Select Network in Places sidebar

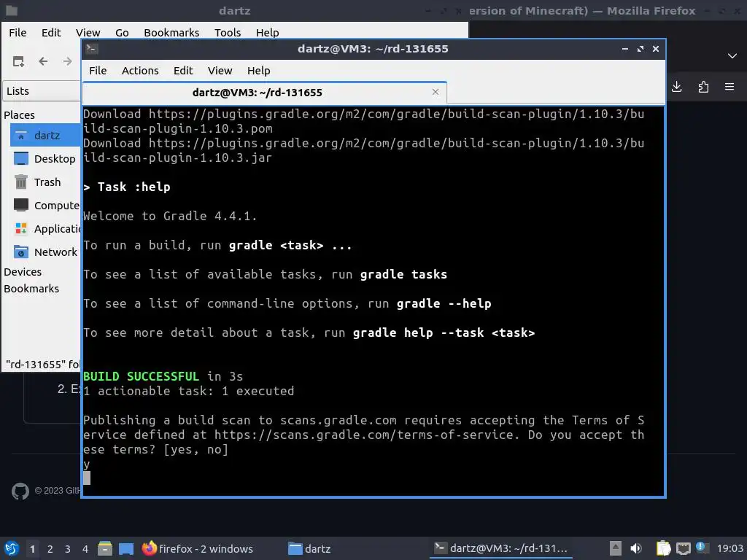click(45, 252)
